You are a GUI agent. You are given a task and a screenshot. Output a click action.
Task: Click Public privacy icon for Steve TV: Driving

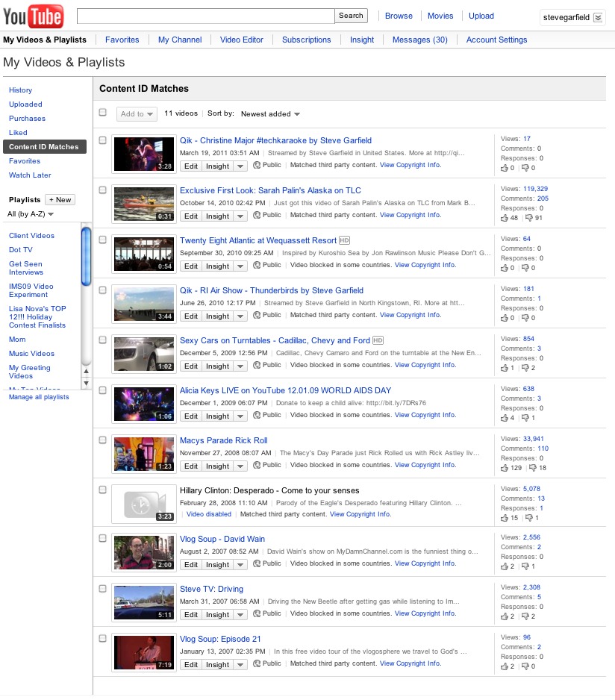[257, 613]
